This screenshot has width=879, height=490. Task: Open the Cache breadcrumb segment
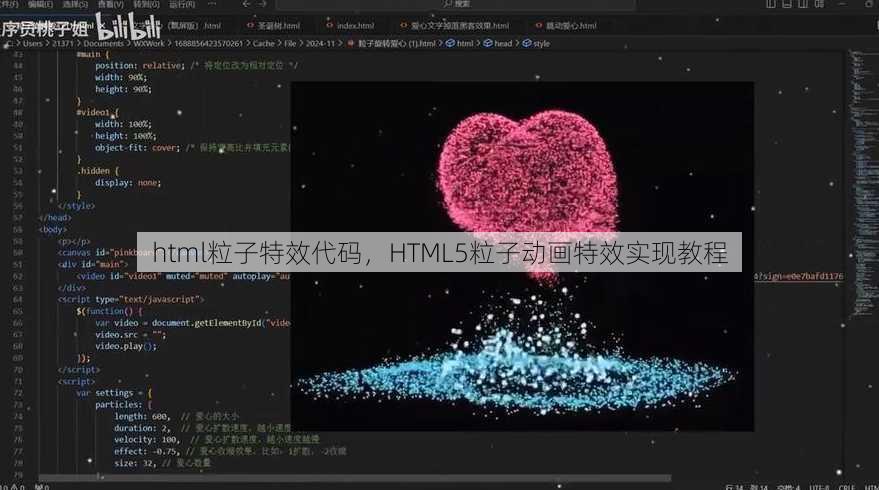tap(263, 43)
